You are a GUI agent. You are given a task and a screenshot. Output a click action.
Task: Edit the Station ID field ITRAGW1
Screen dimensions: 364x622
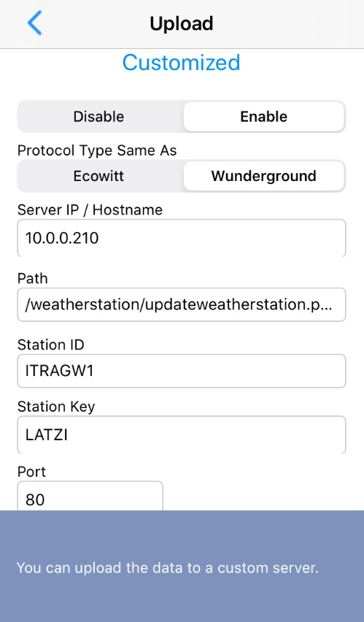click(182, 371)
